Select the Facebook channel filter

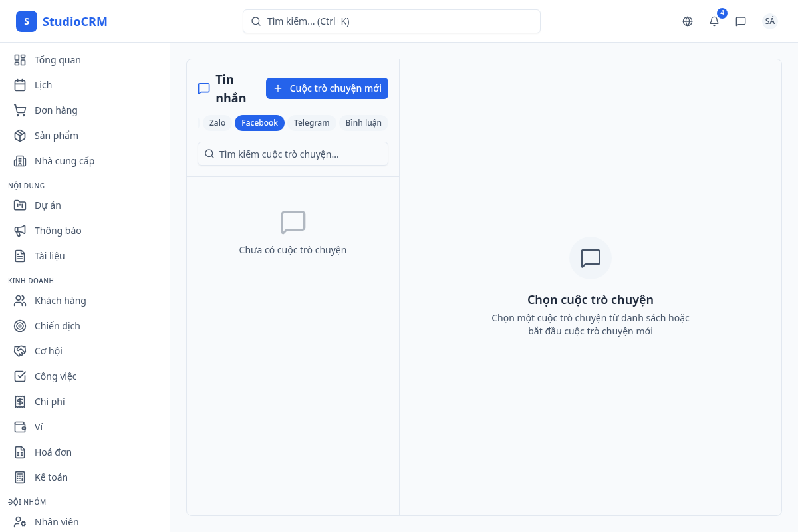click(259, 123)
